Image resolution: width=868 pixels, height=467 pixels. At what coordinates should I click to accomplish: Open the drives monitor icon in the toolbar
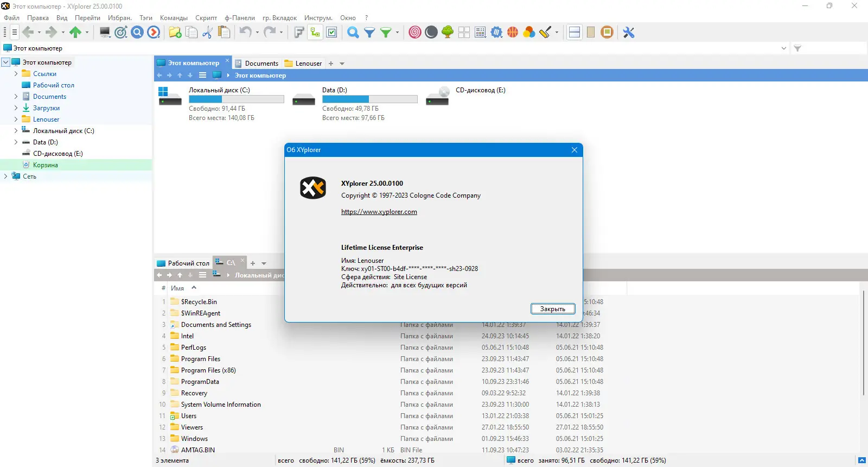[x=105, y=33]
